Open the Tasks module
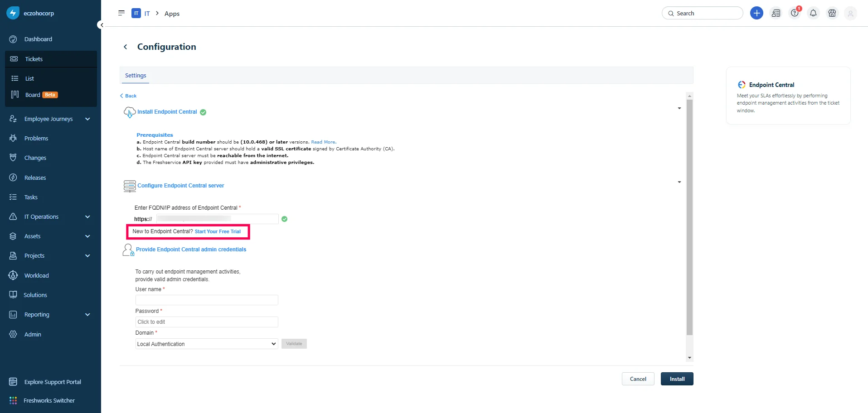Screen dimensions: 868x413 31,197
